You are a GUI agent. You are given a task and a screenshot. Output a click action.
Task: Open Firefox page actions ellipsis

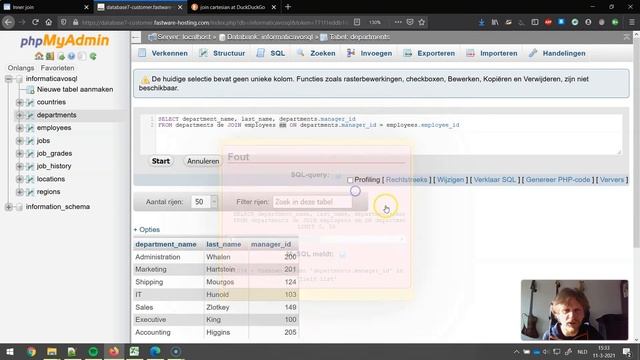tap(398, 22)
